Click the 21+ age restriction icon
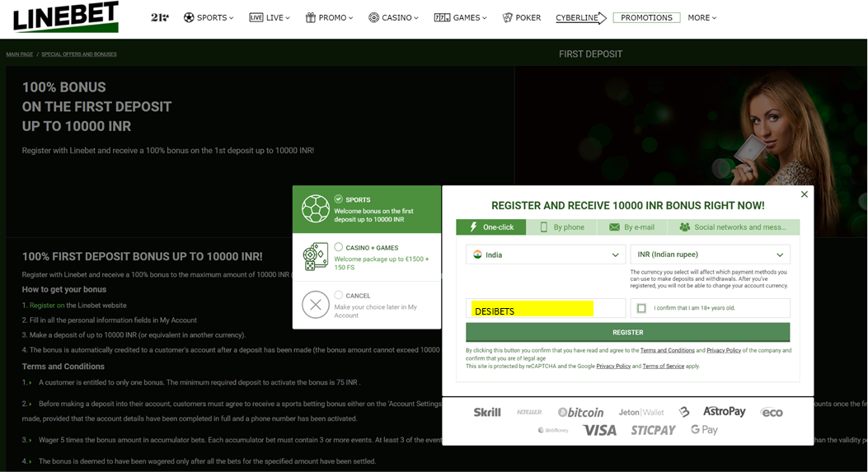The image size is (868, 472). click(160, 17)
